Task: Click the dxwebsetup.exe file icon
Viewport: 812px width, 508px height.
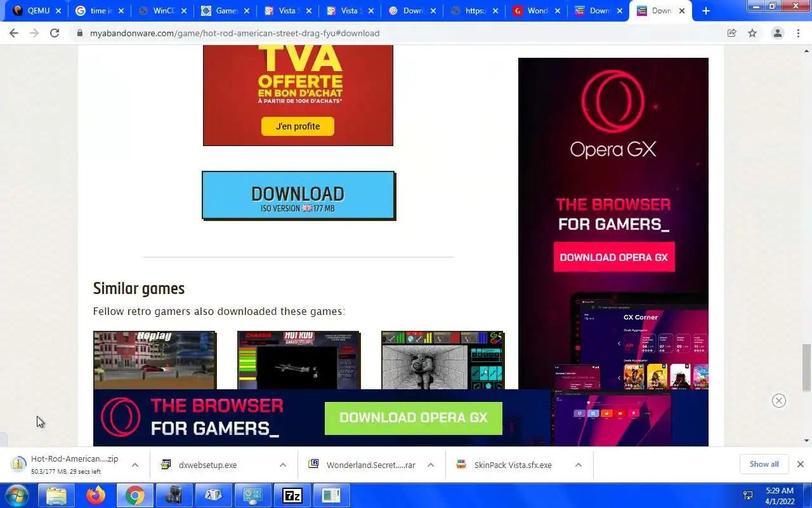Action: pyautogui.click(x=166, y=464)
